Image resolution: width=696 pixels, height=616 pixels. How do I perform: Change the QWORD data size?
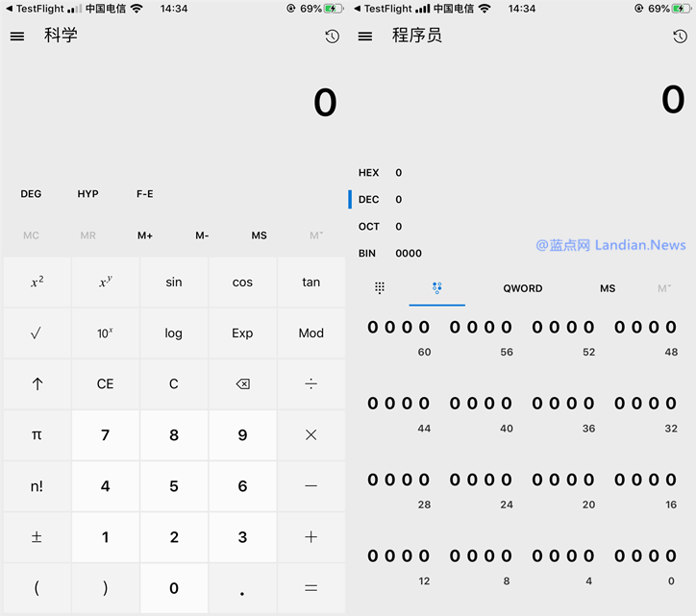(522, 288)
